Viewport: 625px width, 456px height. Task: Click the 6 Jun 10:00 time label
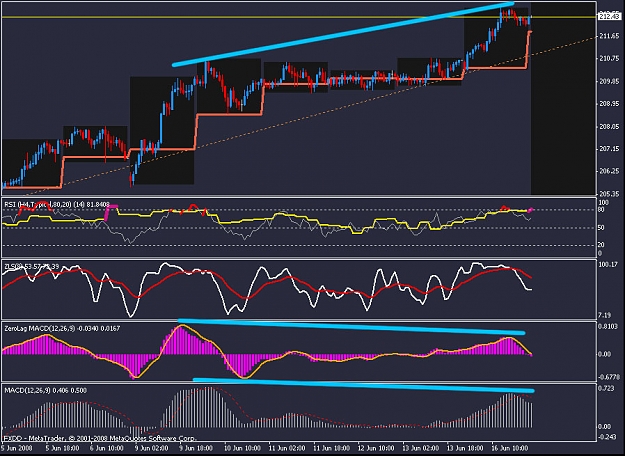106,448
